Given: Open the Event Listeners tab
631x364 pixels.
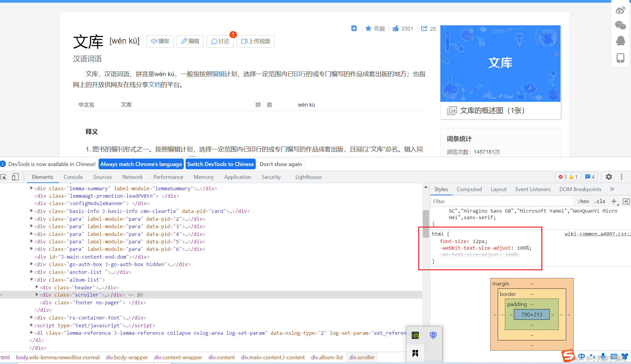Looking at the screenshot, I should point(533,189).
